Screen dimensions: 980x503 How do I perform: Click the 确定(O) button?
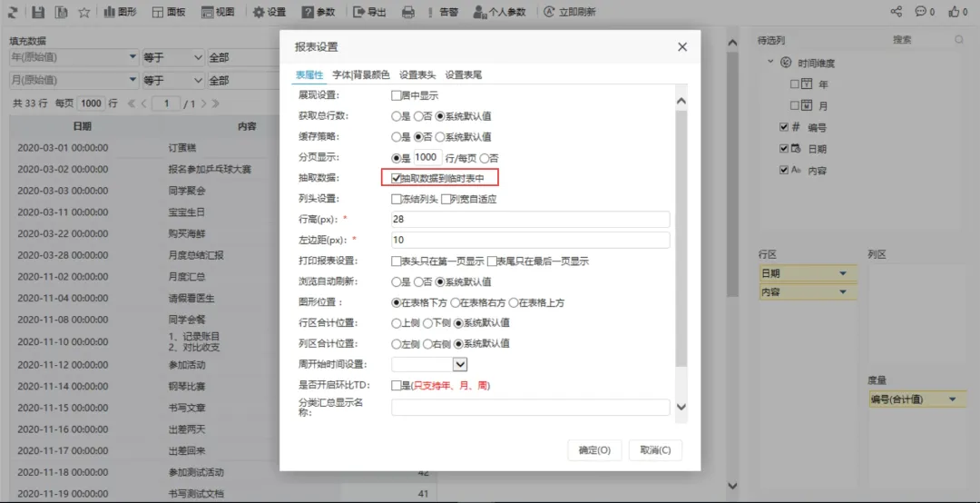[x=594, y=449]
